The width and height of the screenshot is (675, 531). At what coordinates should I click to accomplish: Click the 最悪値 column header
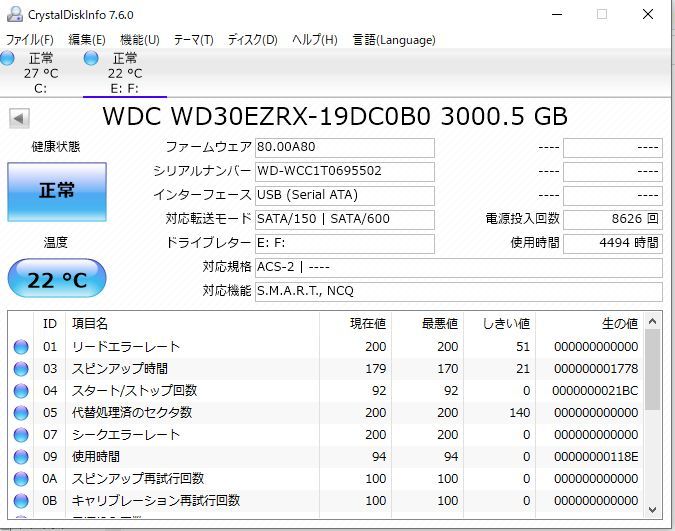(x=427, y=323)
